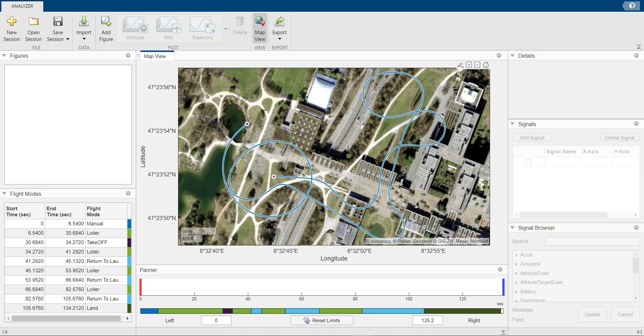This screenshot has height=336, width=644.
Task: Click the map zoom out icon
Action: click(x=477, y=65)
